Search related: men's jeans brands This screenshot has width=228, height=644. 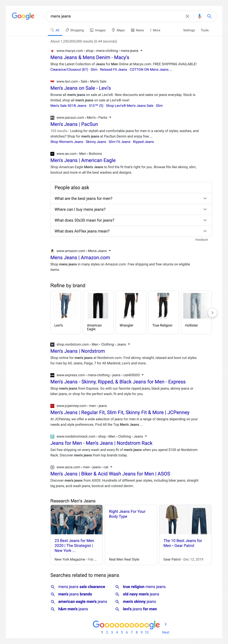pyautogui.click(x=75, y=594)
